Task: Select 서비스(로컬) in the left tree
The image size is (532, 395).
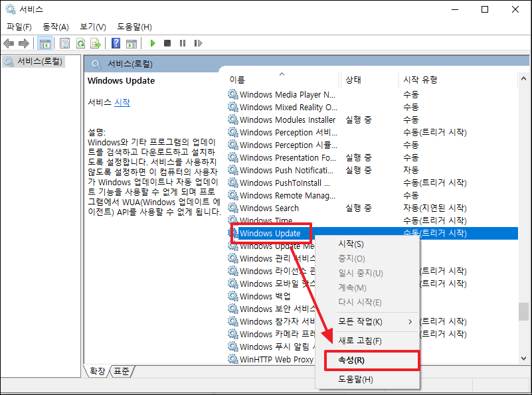Action: [33, 62]
